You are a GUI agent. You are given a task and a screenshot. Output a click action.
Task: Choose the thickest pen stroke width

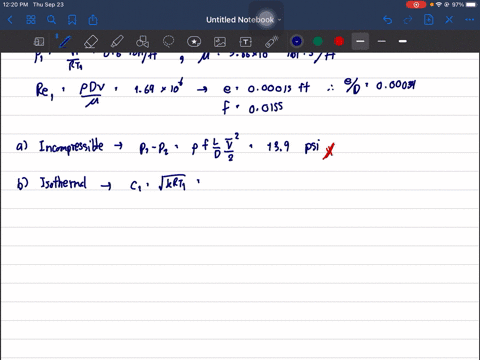click(403, 41)
